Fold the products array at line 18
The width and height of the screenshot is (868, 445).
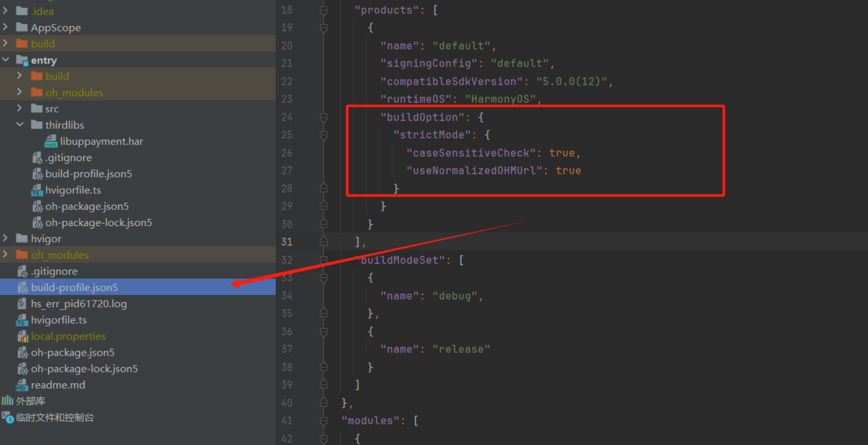(x=323, y=10)
